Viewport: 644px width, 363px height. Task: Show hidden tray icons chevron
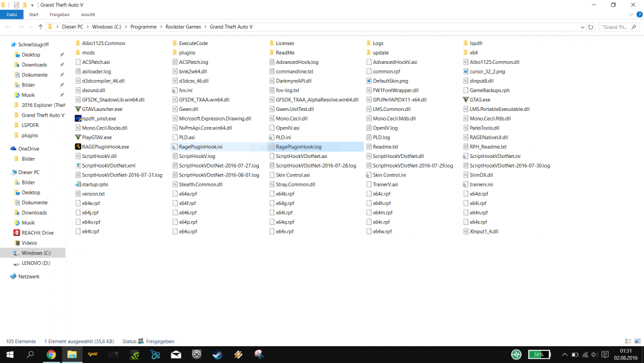point(565,355)
